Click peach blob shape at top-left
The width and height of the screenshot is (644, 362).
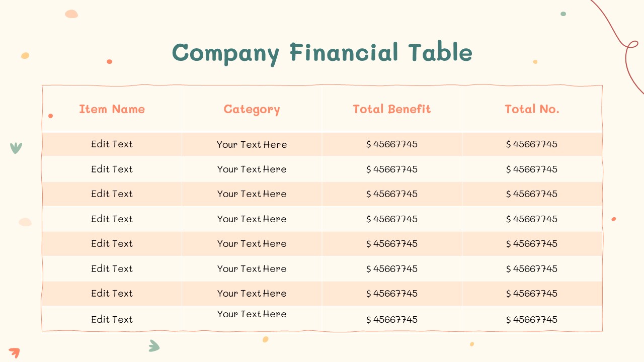tap(71, 14)
